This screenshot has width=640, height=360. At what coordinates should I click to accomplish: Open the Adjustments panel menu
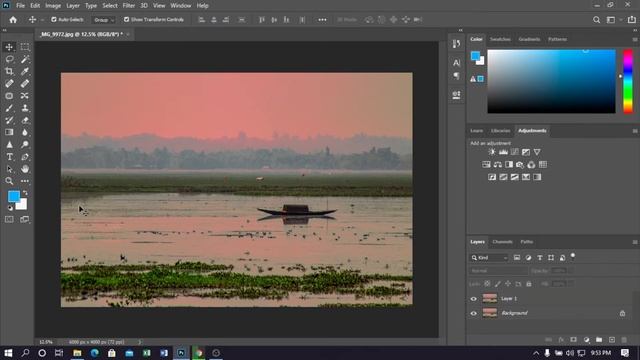[635, 131]
